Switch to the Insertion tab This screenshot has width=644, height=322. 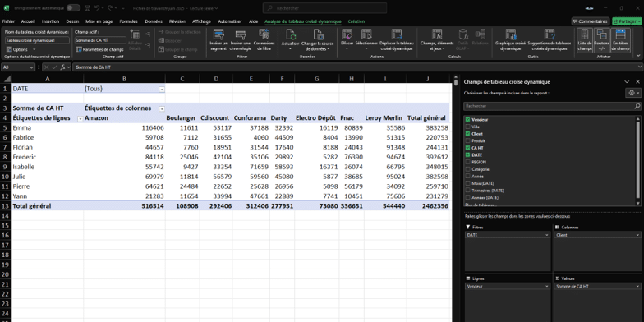(51, 21)
